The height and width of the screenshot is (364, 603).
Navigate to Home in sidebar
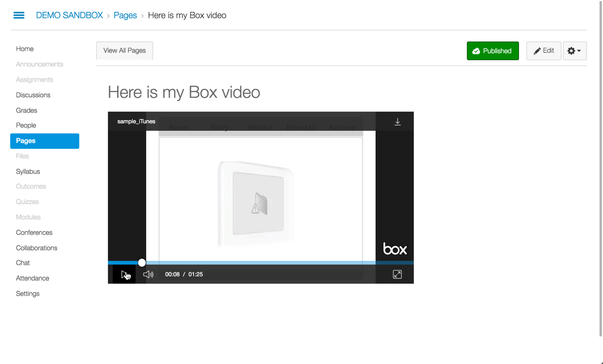point(24,49)
